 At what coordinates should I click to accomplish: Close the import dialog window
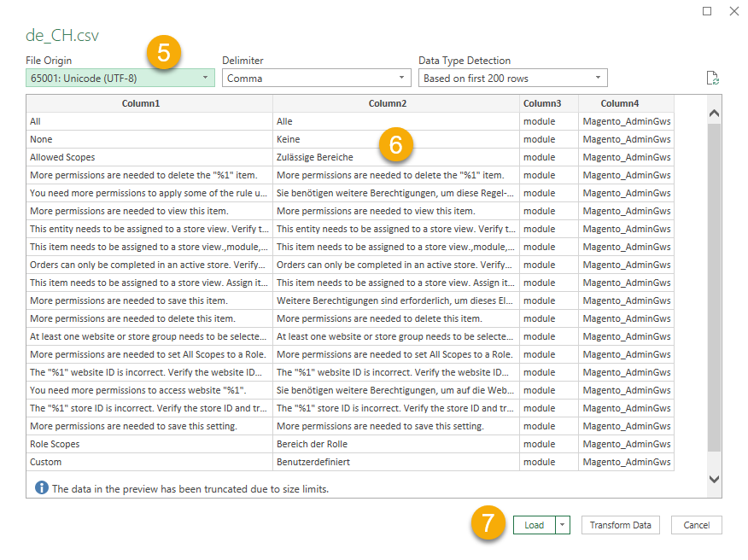(x=733, y=11)
